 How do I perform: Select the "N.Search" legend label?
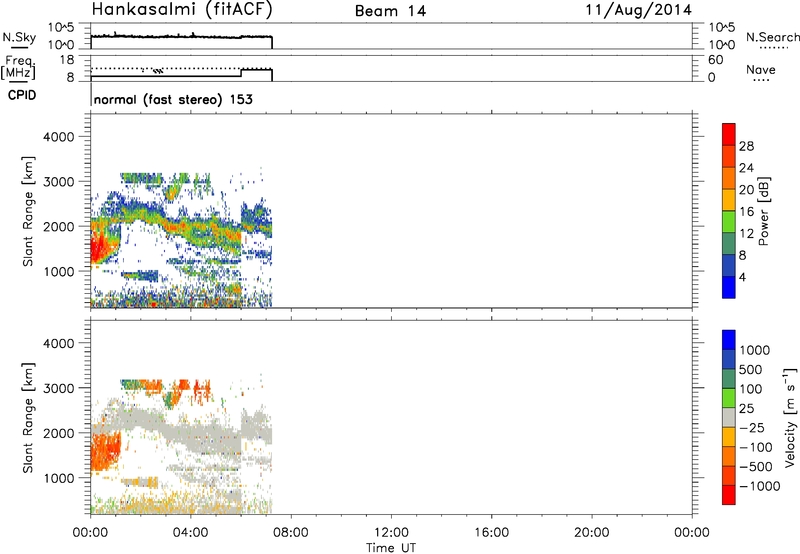tap(772, 37)
